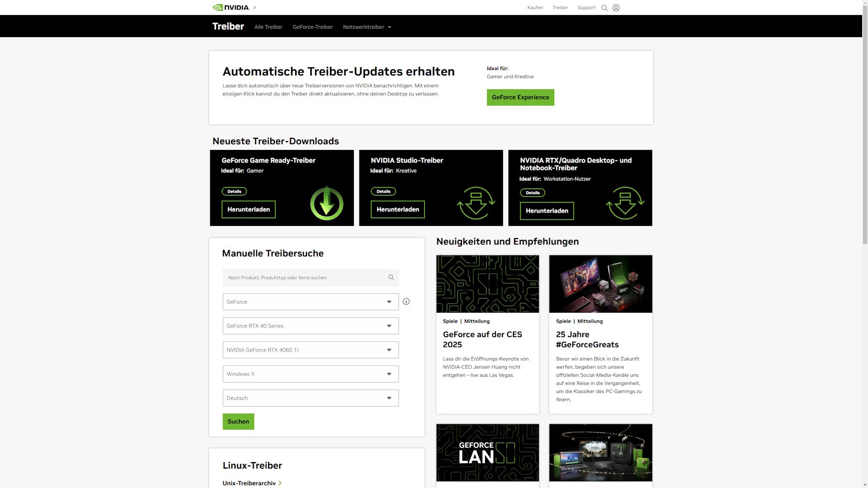Click the info icon beside GeForce dropdown
The height and width of the screenshot is (488, 868).
pos(406,301)
